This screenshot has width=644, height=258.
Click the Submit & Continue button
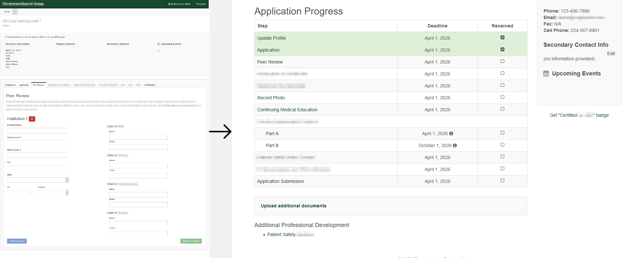(191, 241)
